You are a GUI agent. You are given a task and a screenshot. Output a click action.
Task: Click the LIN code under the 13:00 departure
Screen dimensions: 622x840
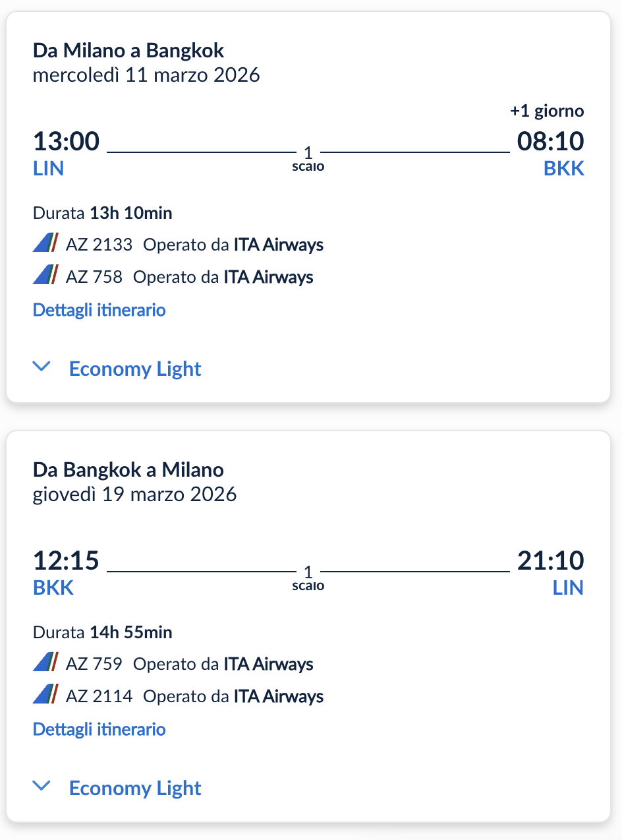click(48, 168)
